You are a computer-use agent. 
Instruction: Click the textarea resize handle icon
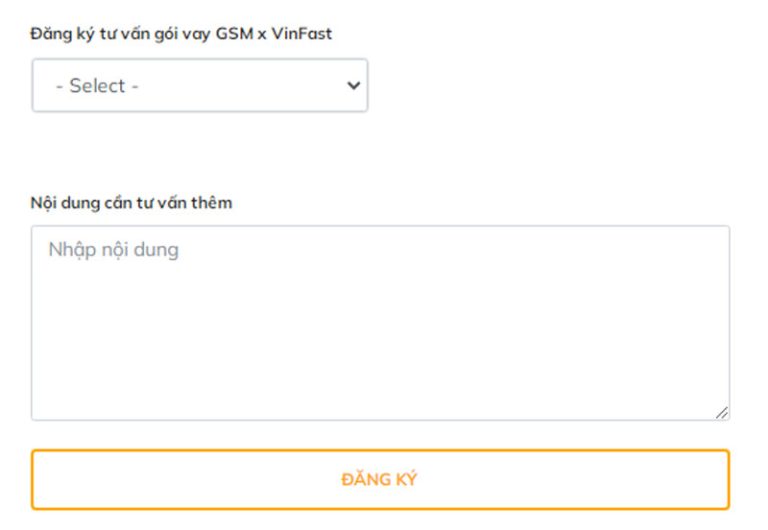point(722,412)
